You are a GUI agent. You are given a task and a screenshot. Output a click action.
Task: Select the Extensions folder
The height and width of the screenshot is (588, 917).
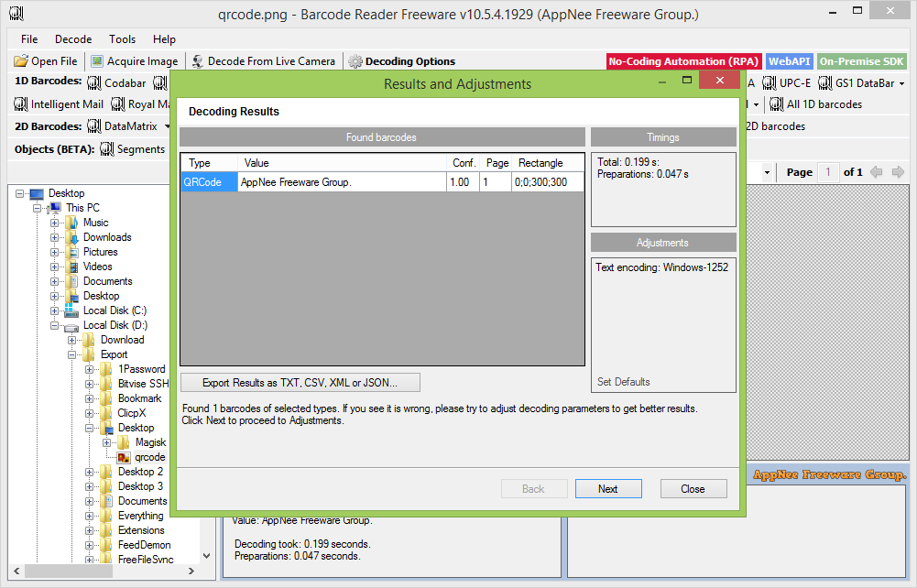click(x=141, y=530)
